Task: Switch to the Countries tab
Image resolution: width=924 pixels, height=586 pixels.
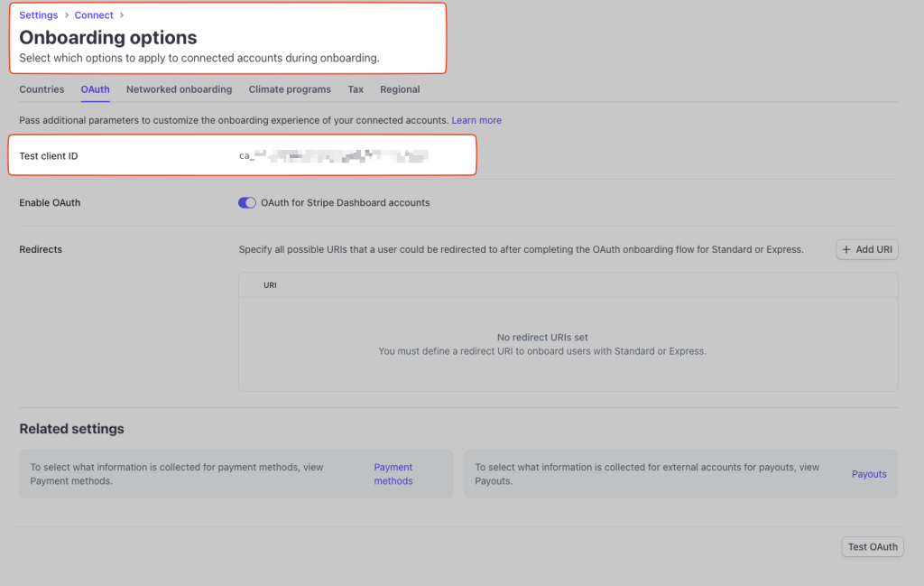Action: click(42, 89)
